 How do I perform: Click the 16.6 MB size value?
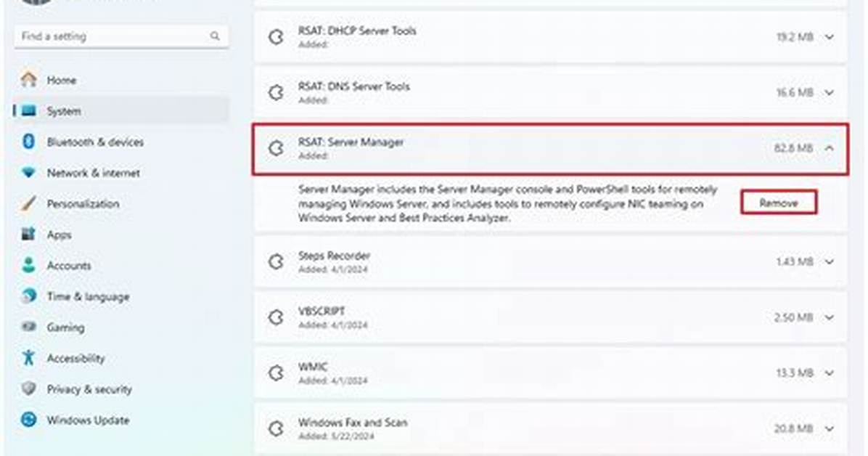point(795,92)
